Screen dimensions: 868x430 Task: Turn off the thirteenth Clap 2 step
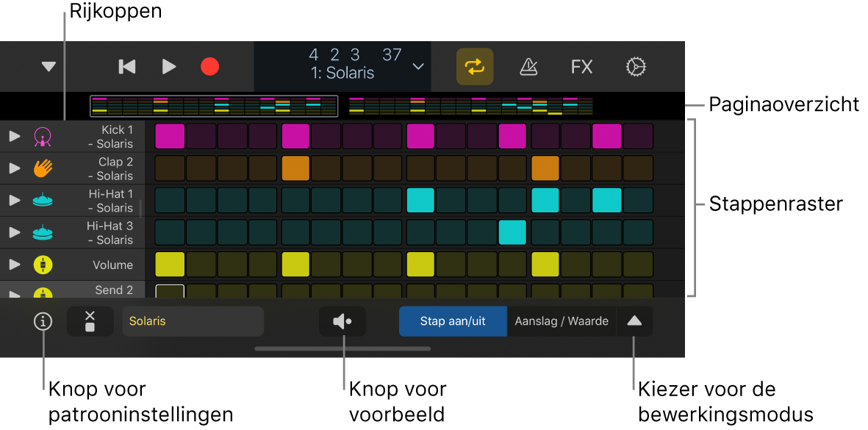[x=545, y=168]
